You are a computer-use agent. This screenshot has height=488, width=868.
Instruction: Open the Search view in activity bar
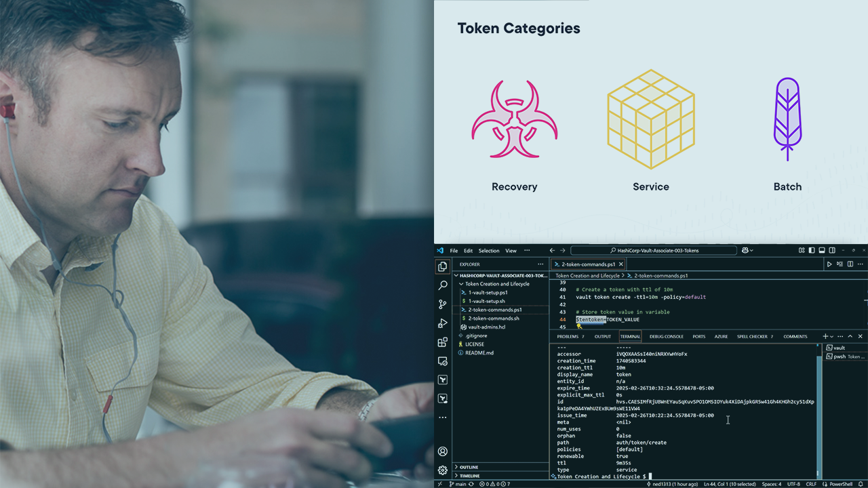click(x=443, y=285)
